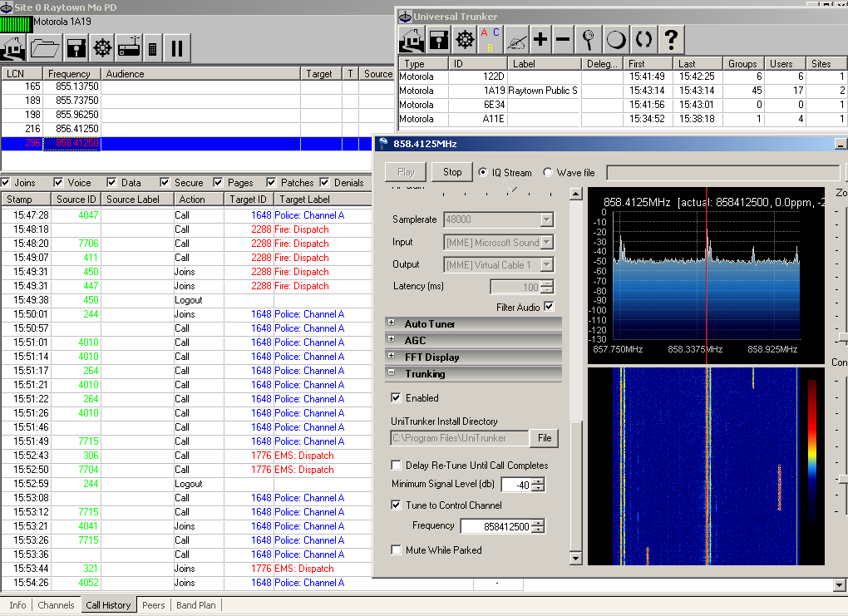Image resolution: width=848 pixels, height=616 pixels.
Task: Sort the call history by the Stamp column header
Action: pyautogui.click(x=26, y=199)
